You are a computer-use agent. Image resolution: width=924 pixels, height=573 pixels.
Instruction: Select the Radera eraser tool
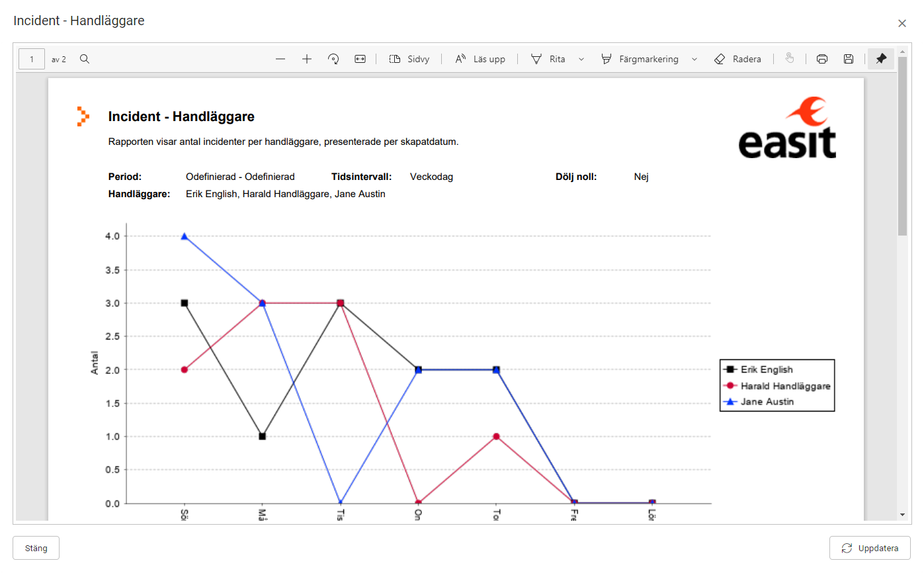click(x=738, y=59)
